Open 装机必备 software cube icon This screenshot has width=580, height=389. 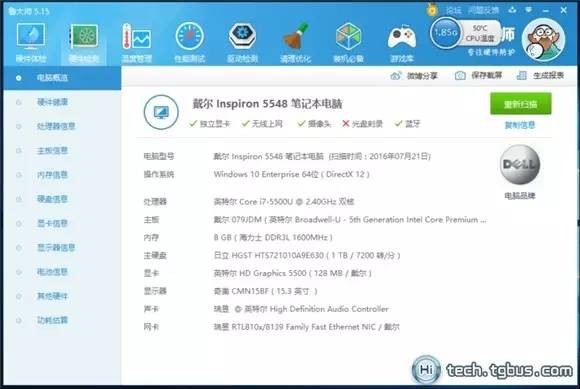pos(348,41)
